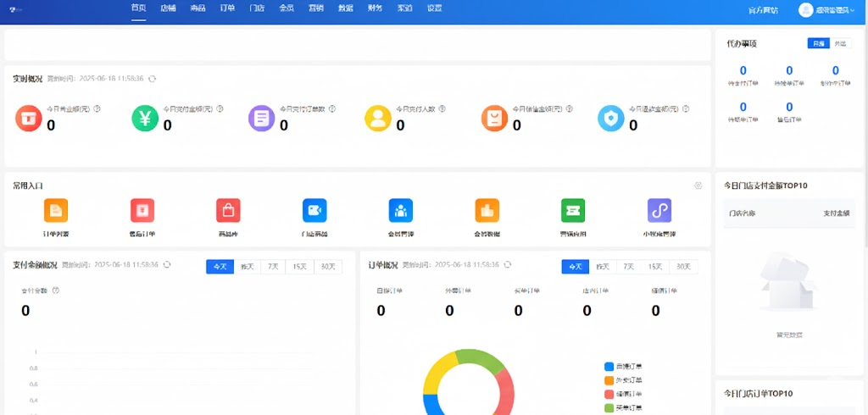868x415 pixels.
Task: Open the 常用入口 settings gear
Action: tap(698, 185)
